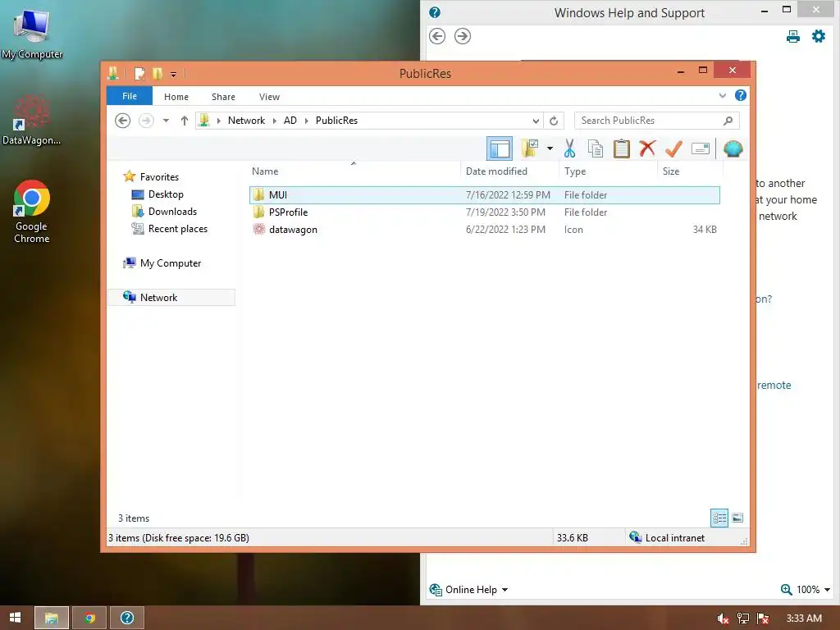Open the DataWagon desktop shortcut
Screen dimensions: 840x630
(x=32, y=121)
